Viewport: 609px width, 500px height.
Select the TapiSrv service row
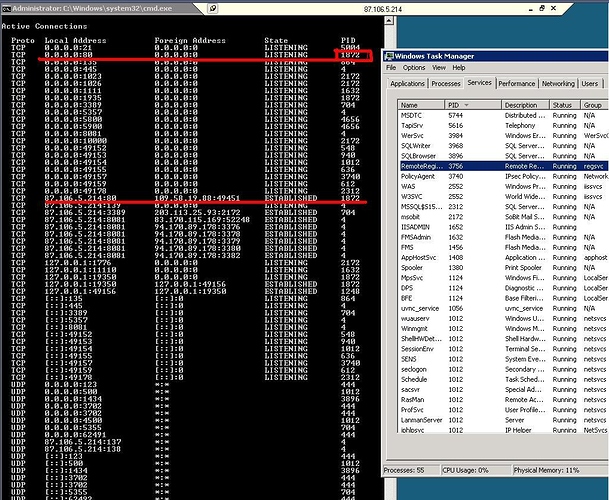click(503, 125)
